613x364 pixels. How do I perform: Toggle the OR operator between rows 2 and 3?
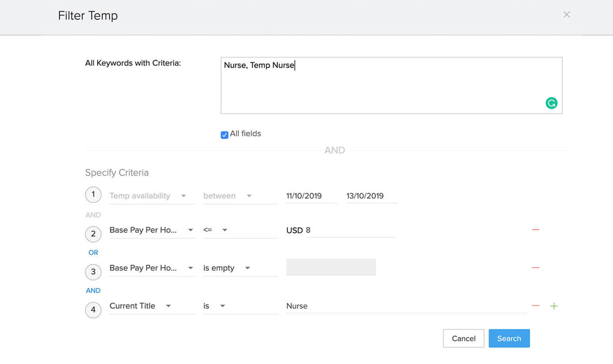tap(93, 253)
